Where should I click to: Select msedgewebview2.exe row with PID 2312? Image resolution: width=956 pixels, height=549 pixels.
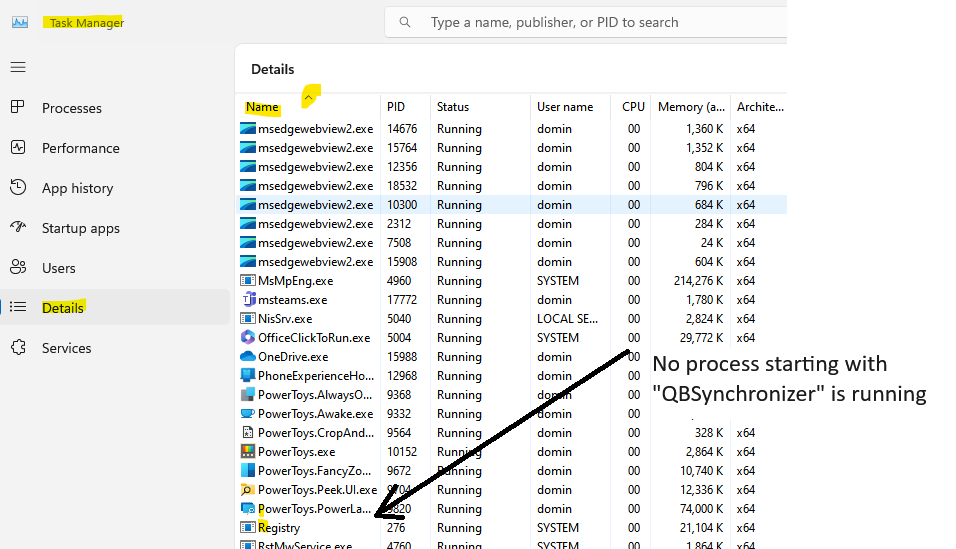[512, 224]
